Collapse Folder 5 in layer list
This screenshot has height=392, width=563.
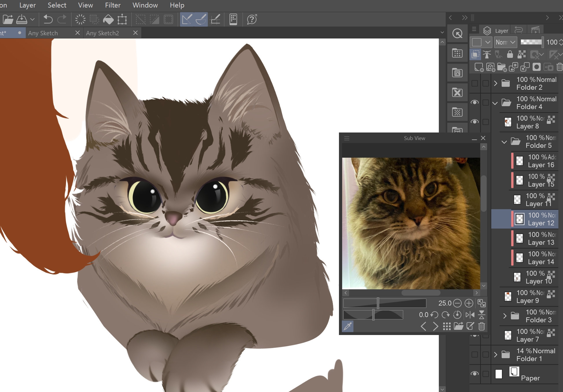pos(504,142)
